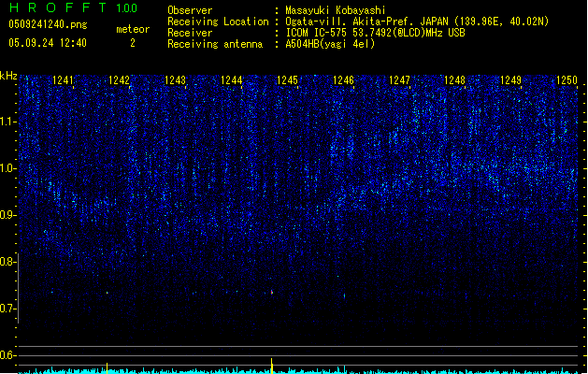Click the "Receiving Location" field label
The image size is (588, 374).
point(218,22)
